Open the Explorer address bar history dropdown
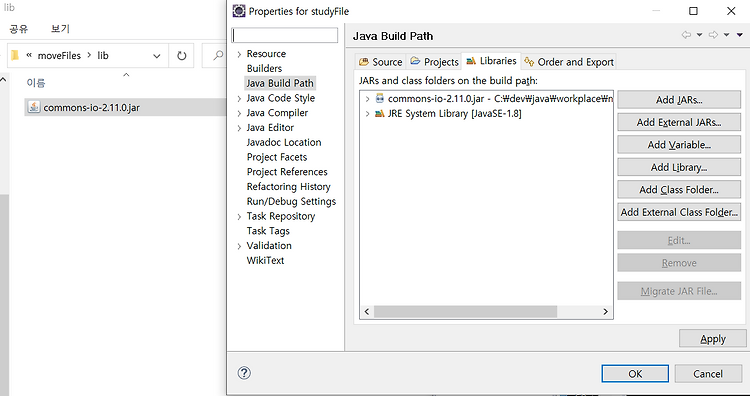Screen dimensions: 750x396 click(x=156, y=56)
